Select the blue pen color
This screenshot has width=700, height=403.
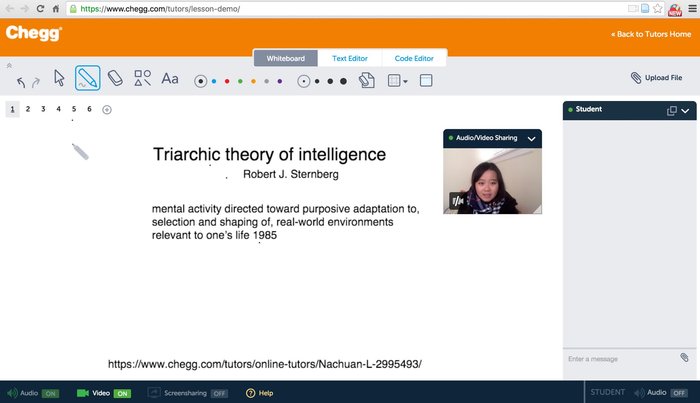tap(214, 81)
